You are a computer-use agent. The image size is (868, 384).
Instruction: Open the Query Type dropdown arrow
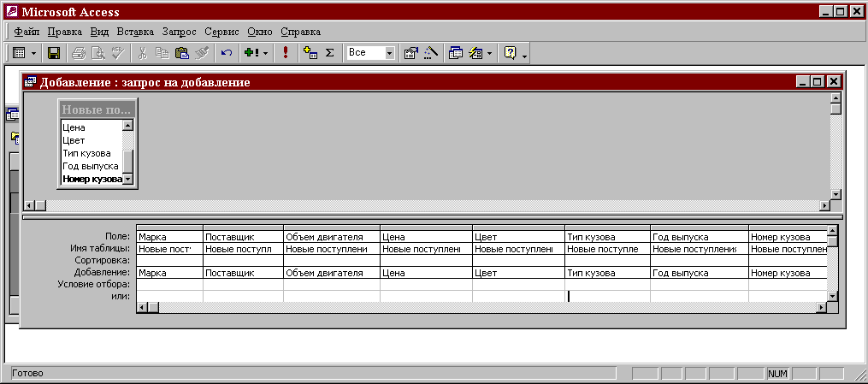(x=265, y=53)
